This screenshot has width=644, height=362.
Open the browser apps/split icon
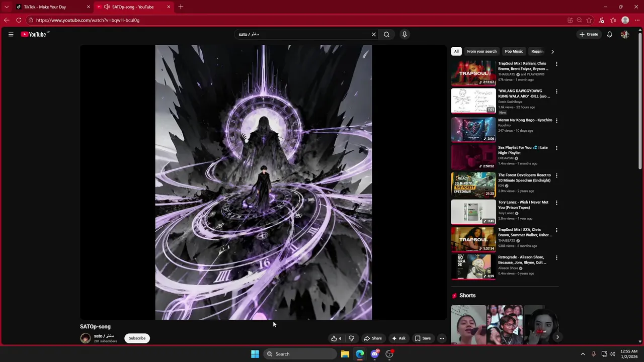click(x=570, y=20)
